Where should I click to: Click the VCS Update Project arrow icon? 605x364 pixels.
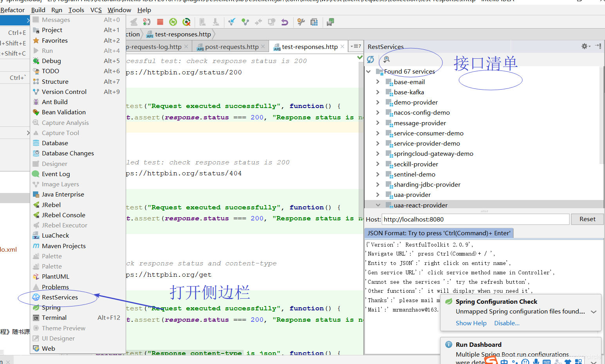point(232,22)
